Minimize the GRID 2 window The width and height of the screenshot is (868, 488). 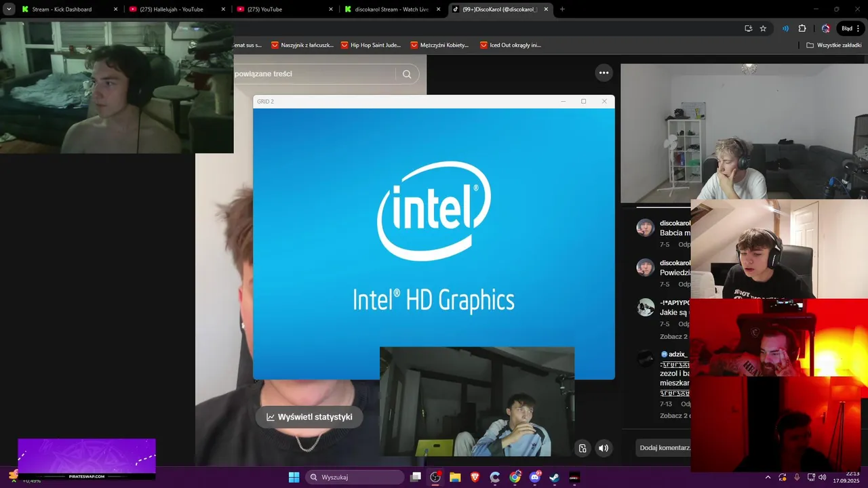(563, 101)
